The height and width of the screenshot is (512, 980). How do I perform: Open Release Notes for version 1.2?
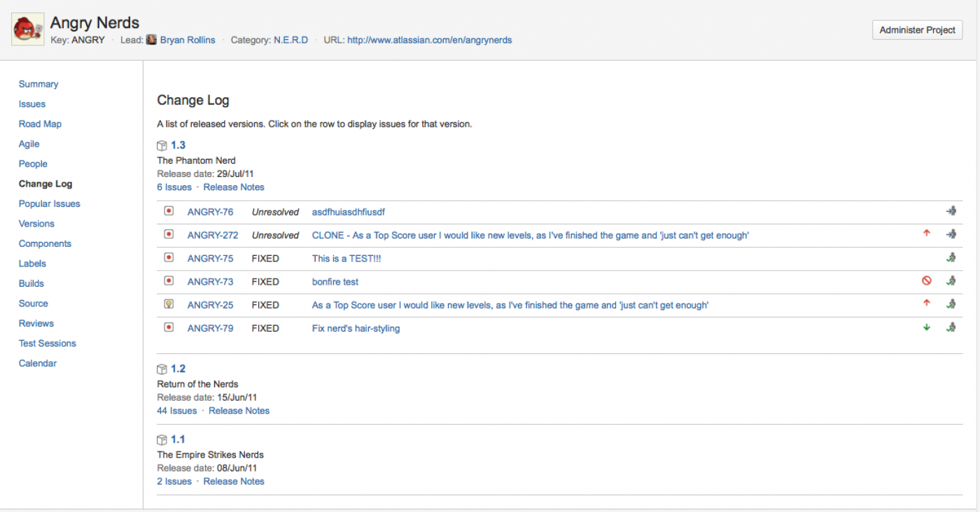point(239,411)
